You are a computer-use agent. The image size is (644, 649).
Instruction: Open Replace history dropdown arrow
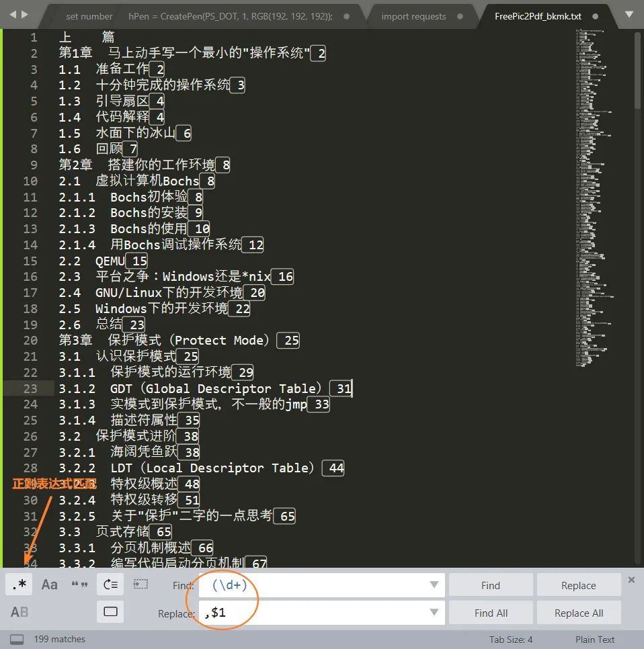tap(434, 612)
